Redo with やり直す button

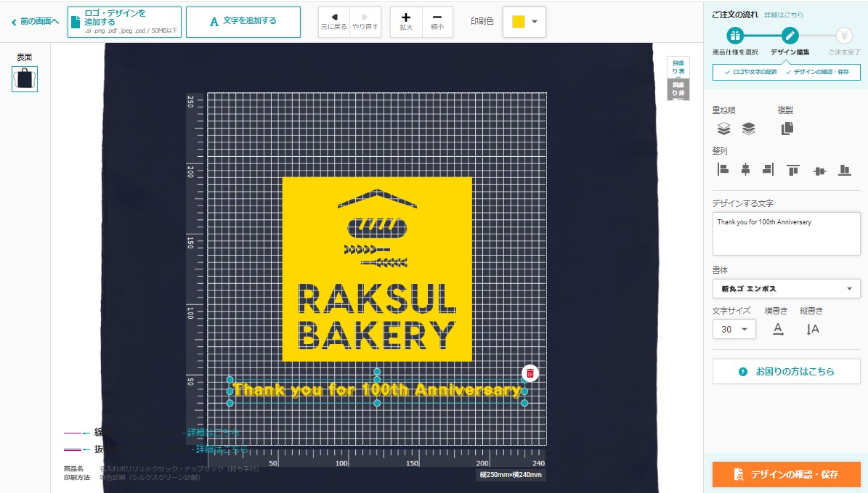coord(365,22)
